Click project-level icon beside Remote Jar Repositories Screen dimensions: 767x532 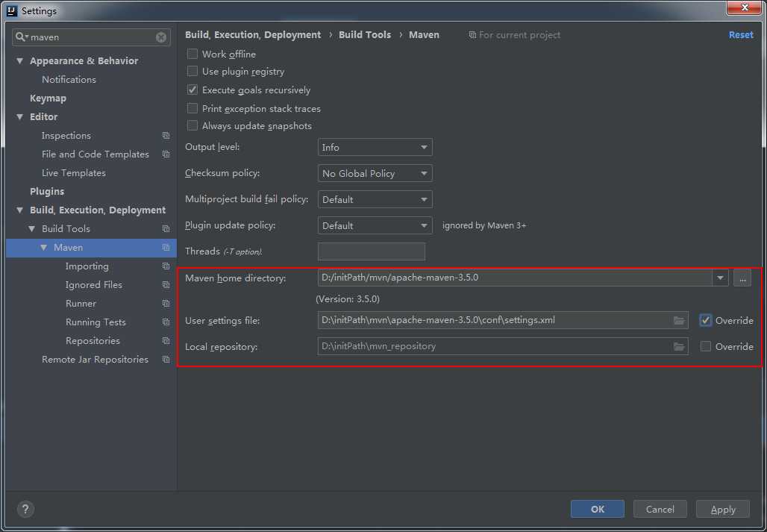pos(166,360)
